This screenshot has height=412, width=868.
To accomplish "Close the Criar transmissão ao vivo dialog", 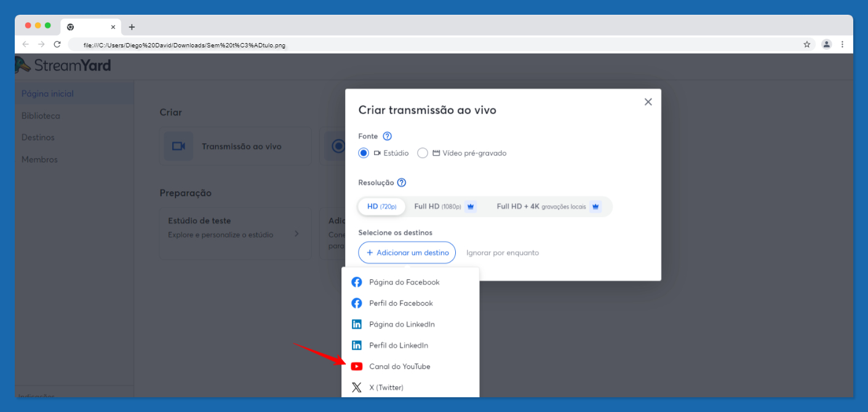I will click(x=648, y=102).
